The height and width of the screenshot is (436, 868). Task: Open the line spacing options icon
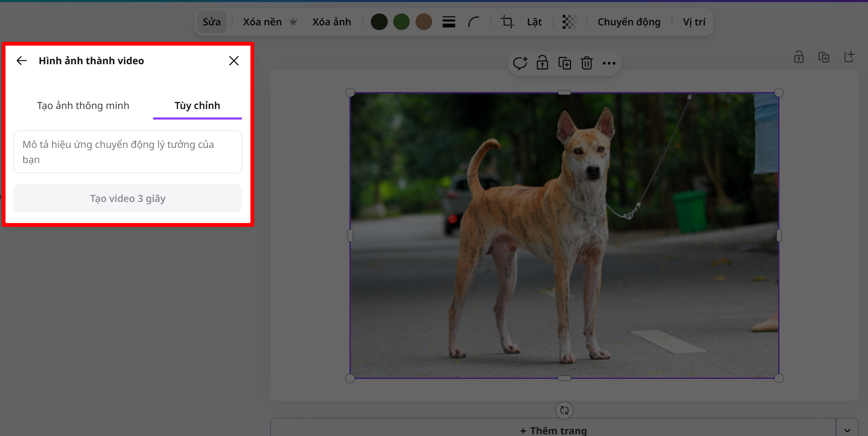[x=449, y=22]
